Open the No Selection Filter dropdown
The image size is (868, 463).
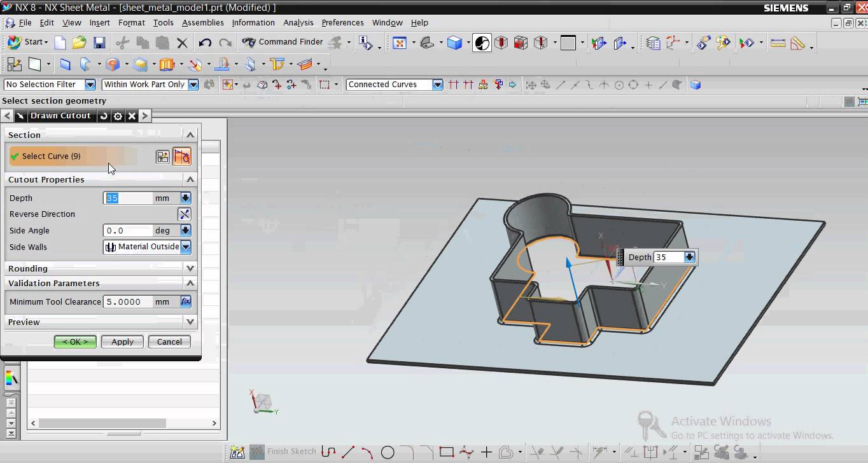click(90, 85)
